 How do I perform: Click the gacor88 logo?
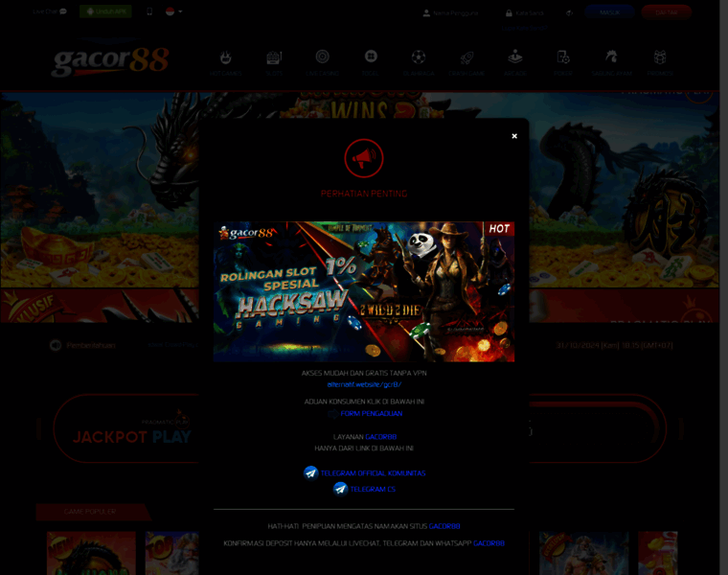(110, 60)
